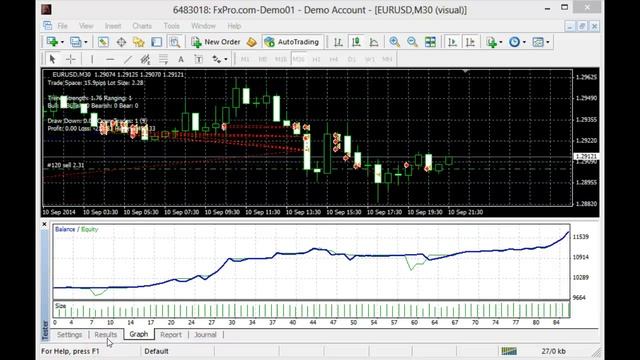Expand the Profiles dropdown arrow
Screen dimensions: 640x360
pos(86,42)
